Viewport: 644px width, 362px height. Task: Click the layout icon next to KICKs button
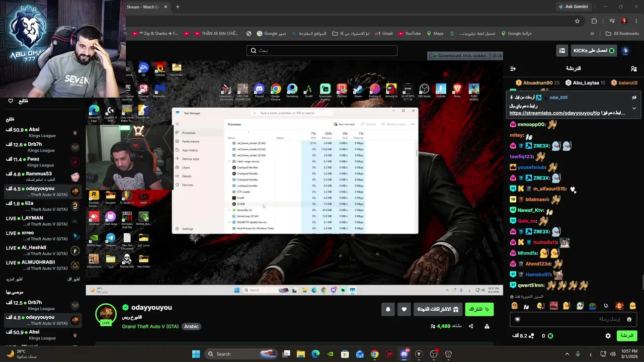click(x=562, y=51)
